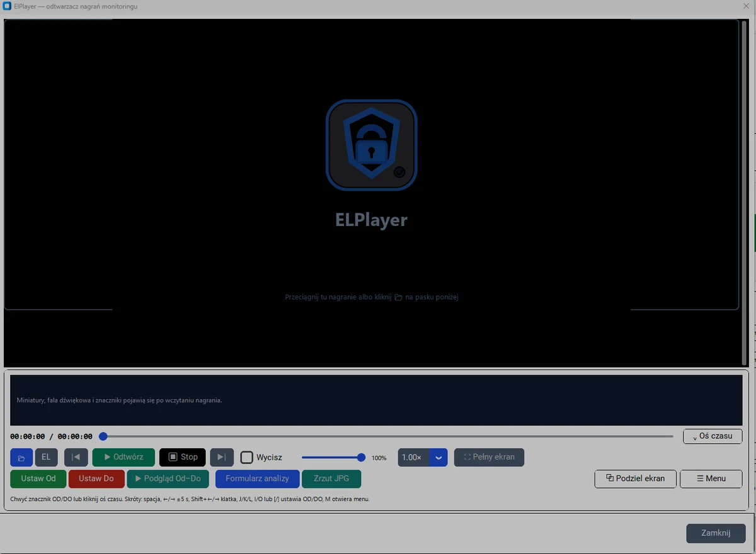Image resolution: width=756 pixels, height=554 pixels.
Task: Stop playback with the Stop button
Action: pyautogui.click(x=183, y=458)
